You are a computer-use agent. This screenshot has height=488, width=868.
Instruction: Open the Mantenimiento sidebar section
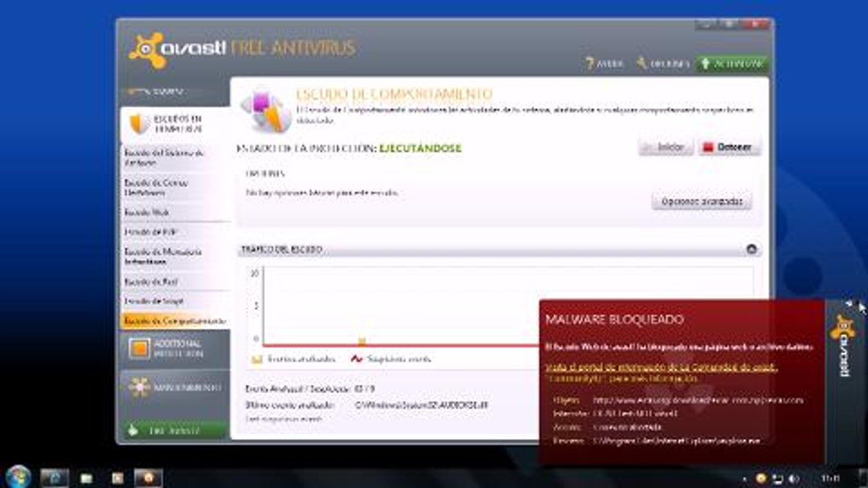175,387
